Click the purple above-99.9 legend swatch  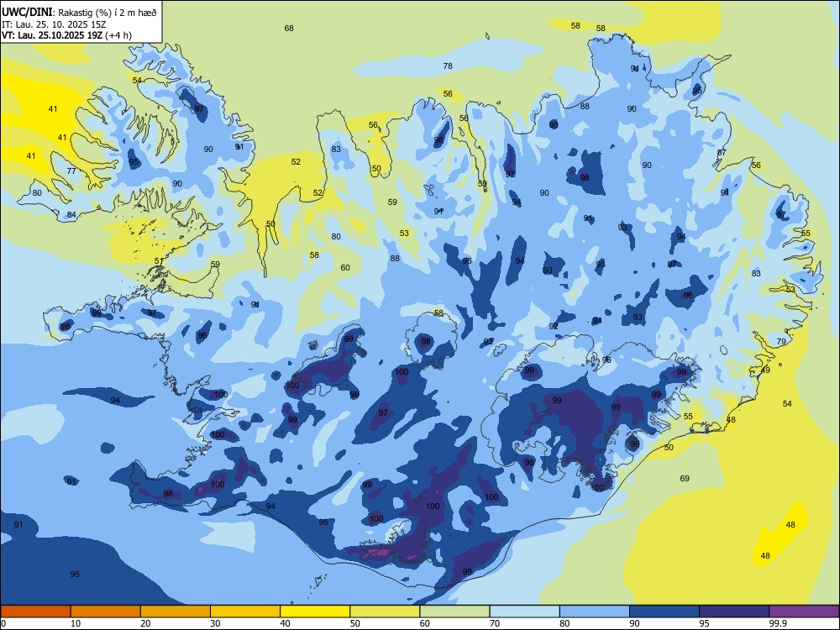click(804, 612)
